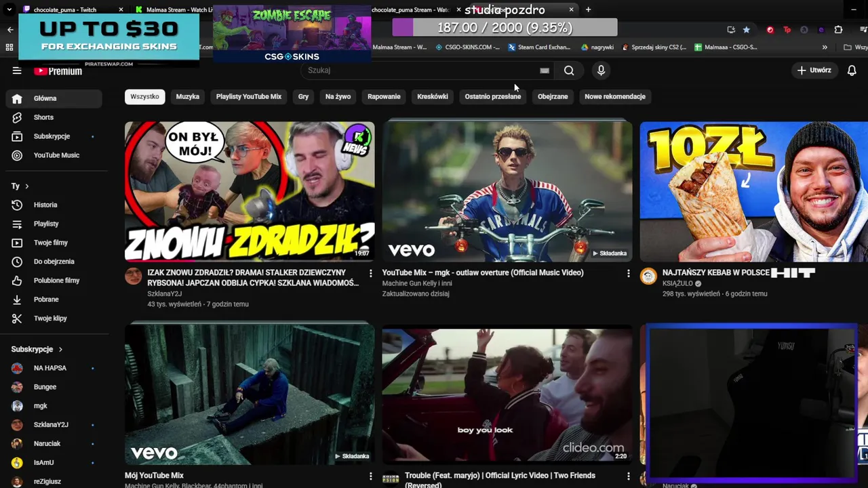Select Nowe rekomendacje filter chip
This screenshot has height=488, width=868.
click(x=615, y=96)
